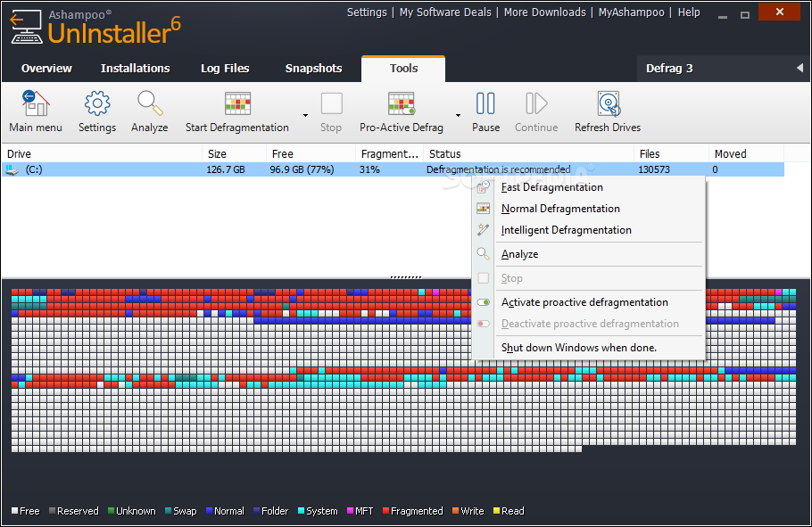
Task: Click the Fast Defragmentation menu icon
Action: point(483,187)
